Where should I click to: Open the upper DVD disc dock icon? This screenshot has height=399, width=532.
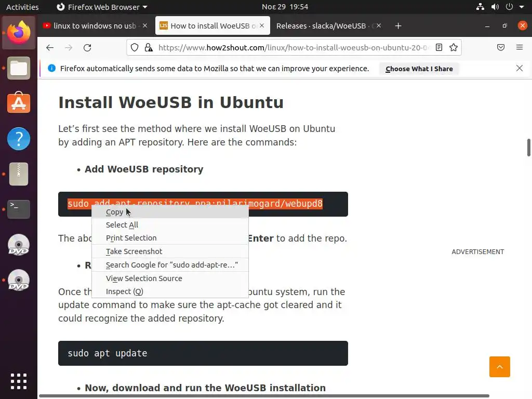19,245
